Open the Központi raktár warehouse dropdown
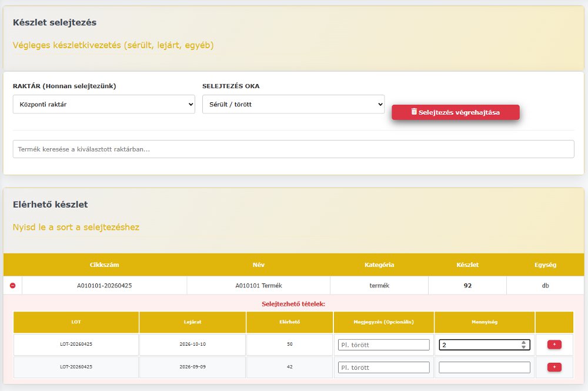Screen dimensions: 588x391 click(x=103, y=104)
